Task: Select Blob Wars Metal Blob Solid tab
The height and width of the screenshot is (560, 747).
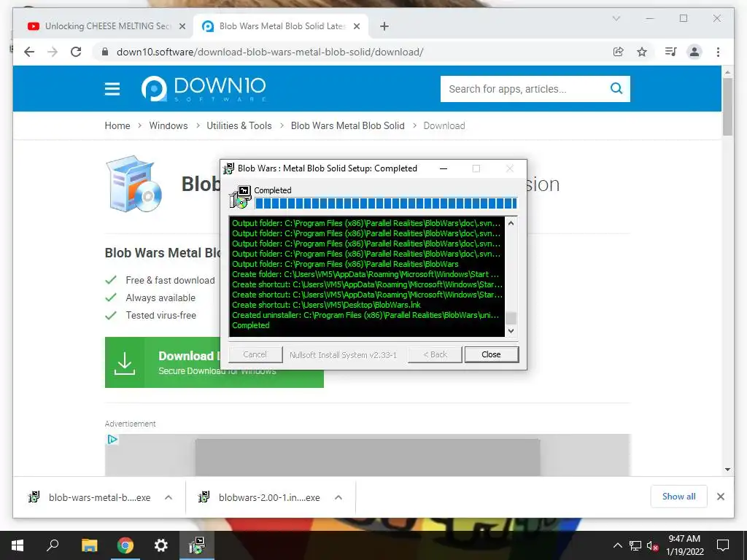Action: click(282, 26)
